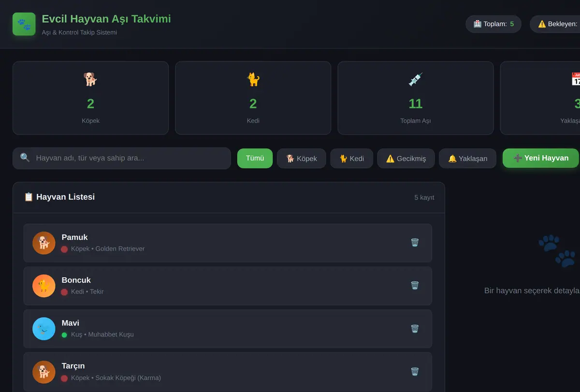
Task: Click 'Kedi • Tekir' breed text
Action: pyautogui.click(x=87, y=292)
